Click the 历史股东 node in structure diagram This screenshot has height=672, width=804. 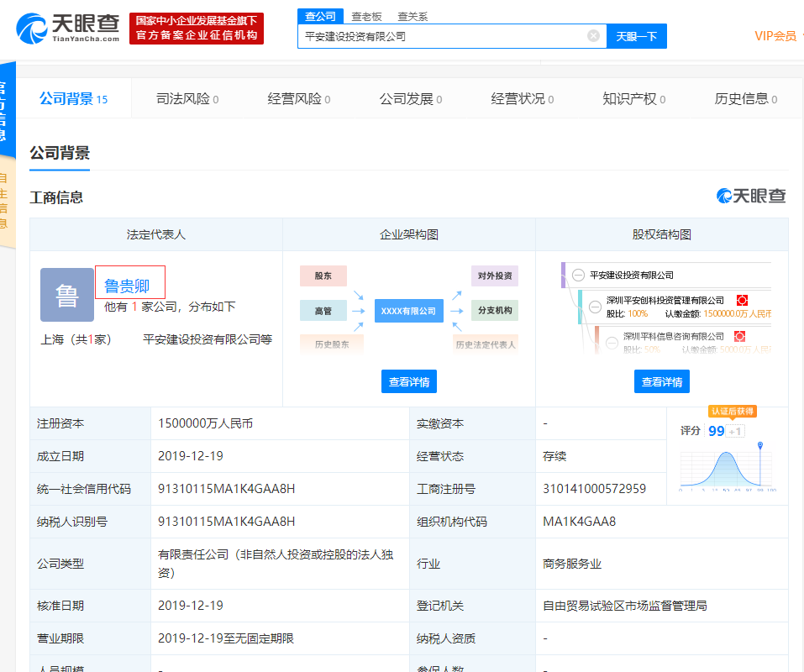click(x=332, y=344)
